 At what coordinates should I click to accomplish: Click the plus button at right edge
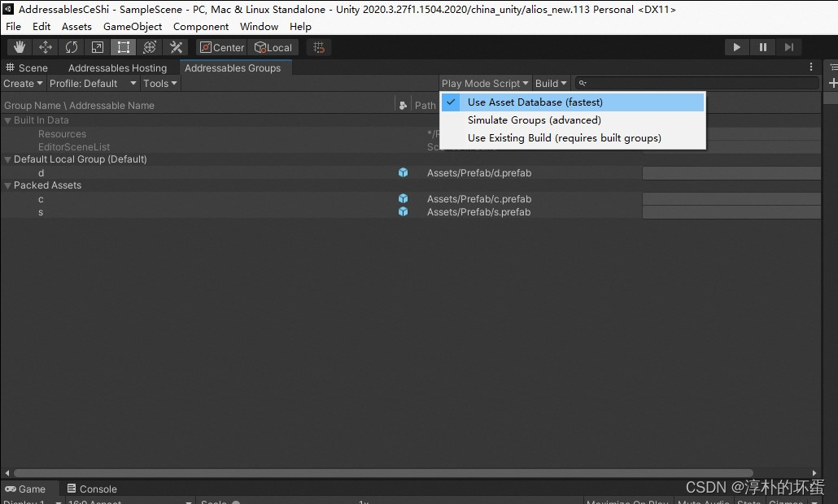click(x=832, y=83)
